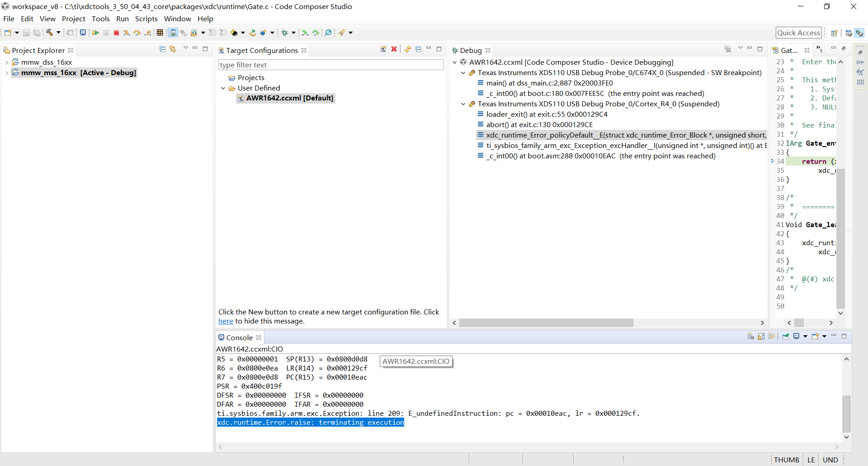Select the Gate.c editor tab
The height and width of the screenshot is (466, 868).
coord(790,50)
